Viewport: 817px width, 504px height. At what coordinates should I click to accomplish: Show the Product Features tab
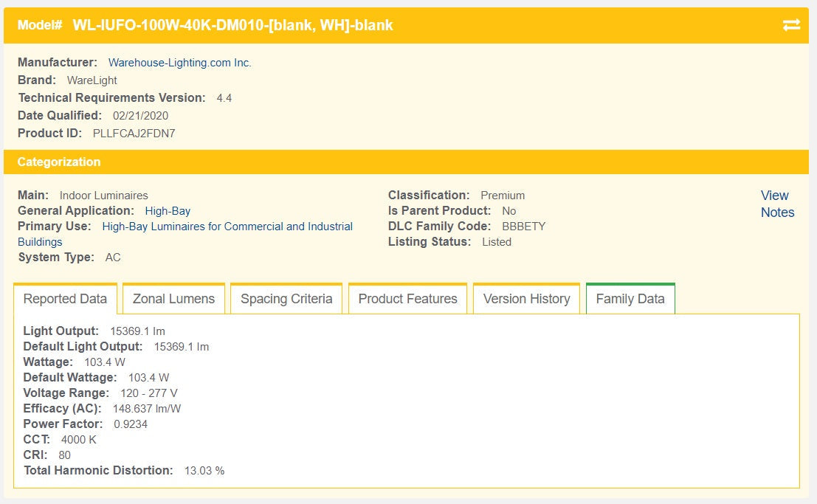pyautogui.click(x=407, y=299)
